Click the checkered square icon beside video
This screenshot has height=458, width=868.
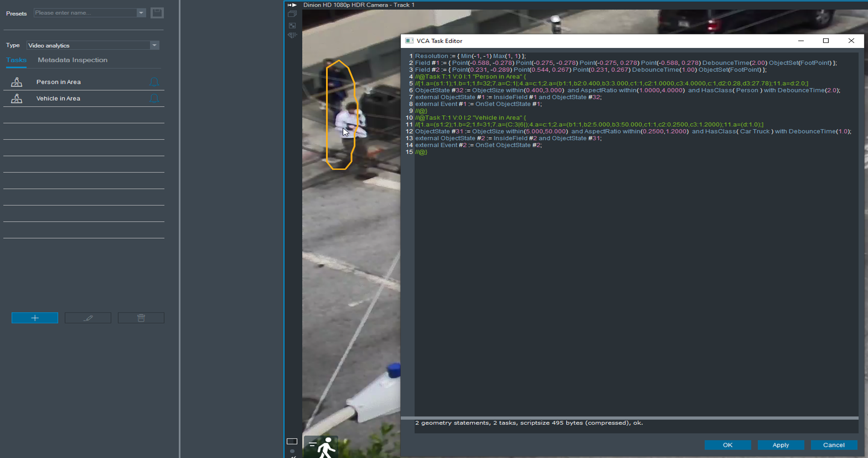[x=292, y=26]
